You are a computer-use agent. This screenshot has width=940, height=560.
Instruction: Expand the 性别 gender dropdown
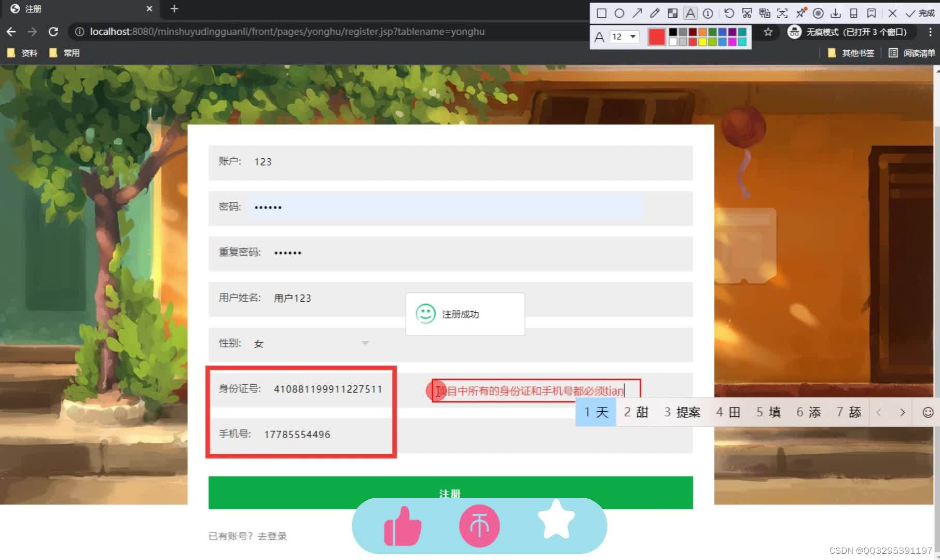tap(311, 344)
